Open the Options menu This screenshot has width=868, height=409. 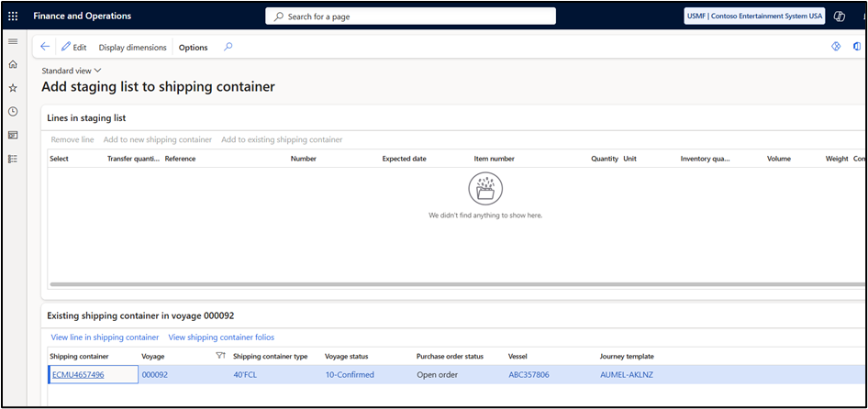pos(194,48)
